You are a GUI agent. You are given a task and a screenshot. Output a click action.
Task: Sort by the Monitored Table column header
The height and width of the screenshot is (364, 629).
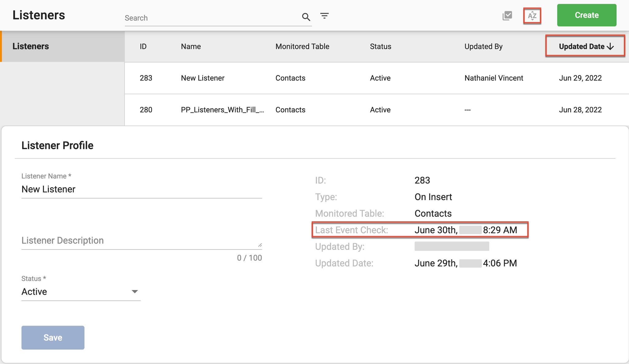[x=302, y=46]
